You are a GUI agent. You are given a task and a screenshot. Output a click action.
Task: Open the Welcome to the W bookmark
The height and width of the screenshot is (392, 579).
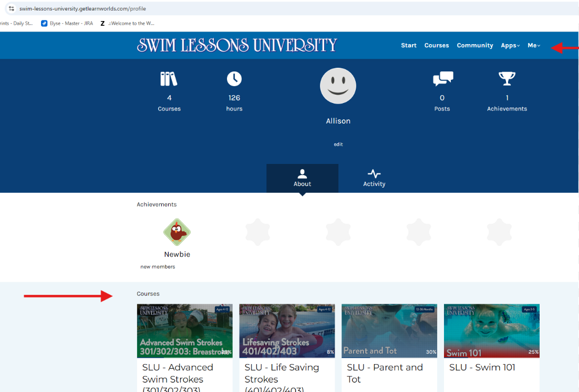pyautogui.click(x=127, y=23)
